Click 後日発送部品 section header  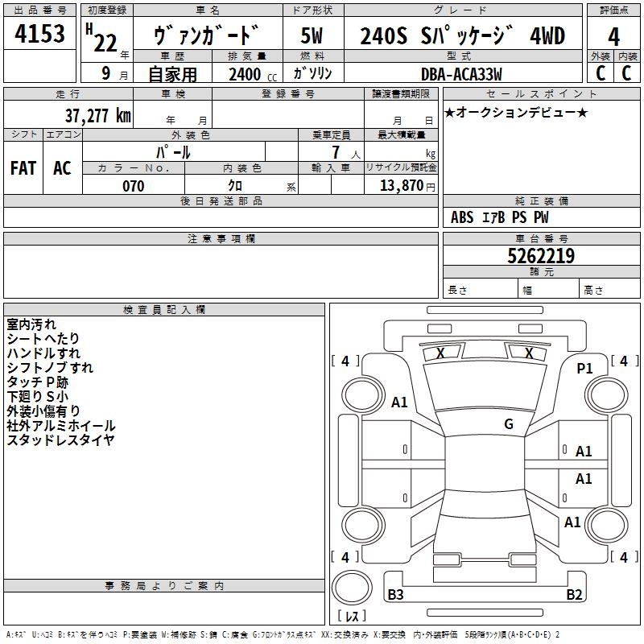click(221, 200)
